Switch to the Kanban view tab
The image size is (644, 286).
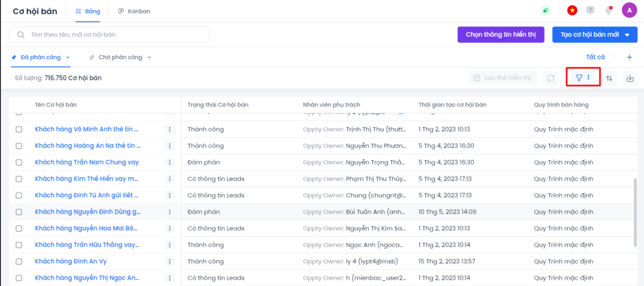point(134,11)
